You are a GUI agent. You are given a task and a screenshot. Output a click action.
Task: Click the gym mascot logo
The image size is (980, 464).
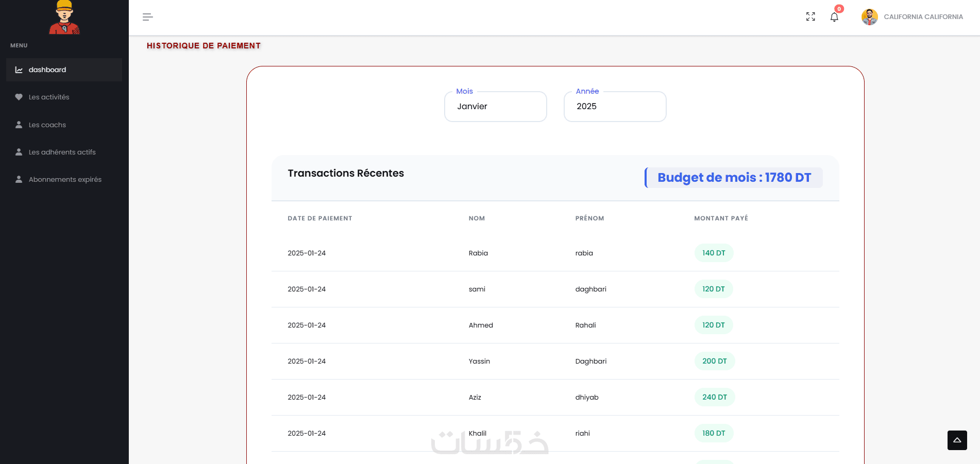tap(64, 18)
